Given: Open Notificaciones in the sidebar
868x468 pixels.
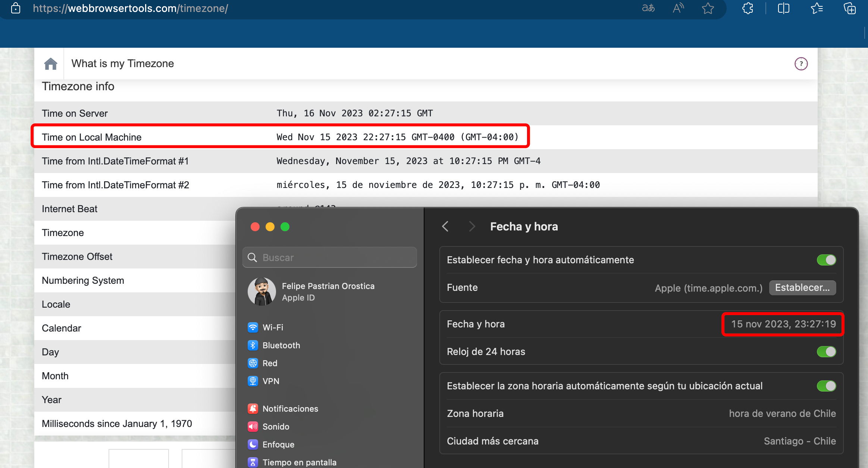Looking at the screenshot, I should pos(290,409).
